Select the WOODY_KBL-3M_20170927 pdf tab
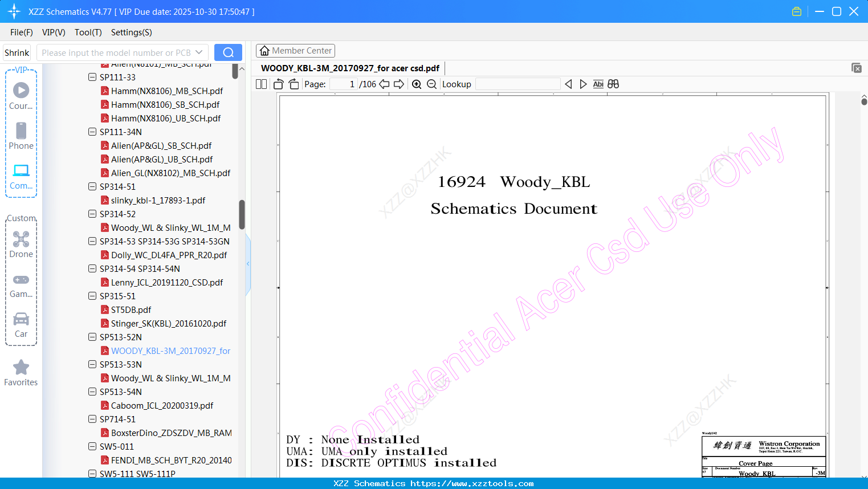 click(350, 68)
